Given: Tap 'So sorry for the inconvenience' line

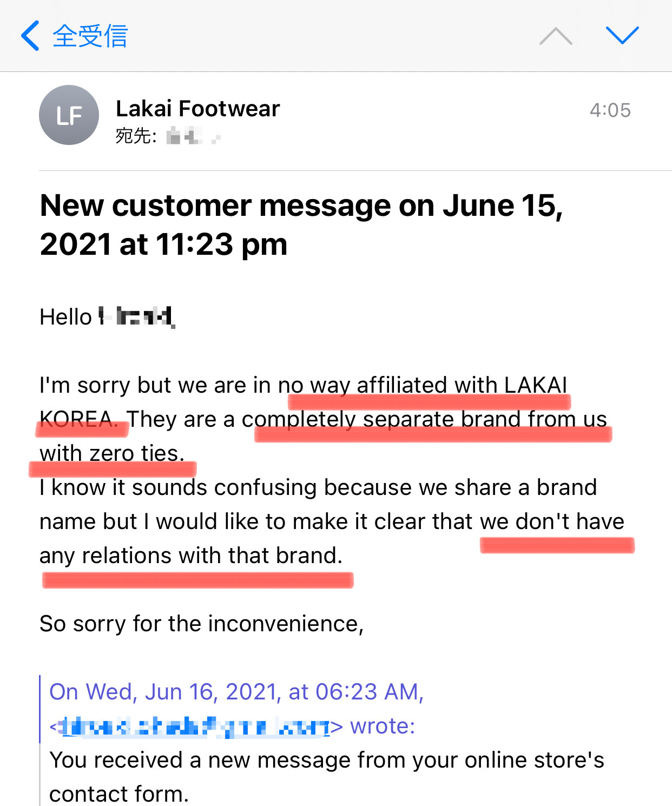Looking at the screenshot, I should coord(201,624).
